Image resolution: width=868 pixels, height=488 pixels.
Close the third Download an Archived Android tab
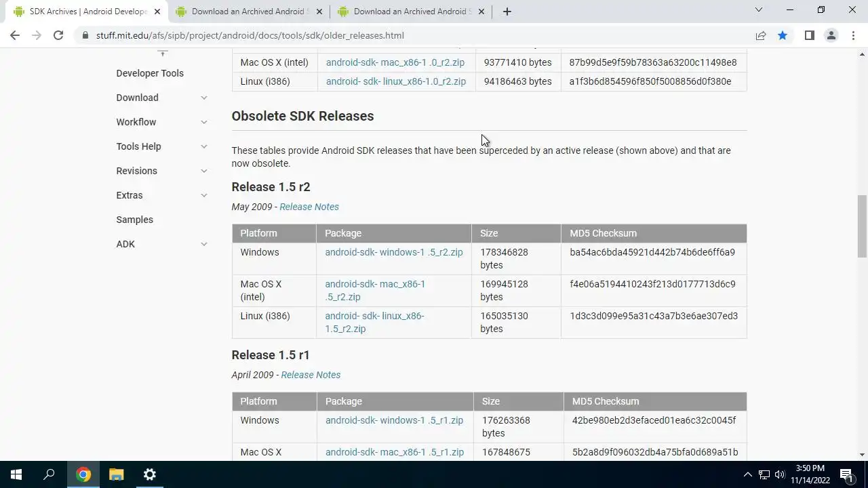tap(481, 12)
